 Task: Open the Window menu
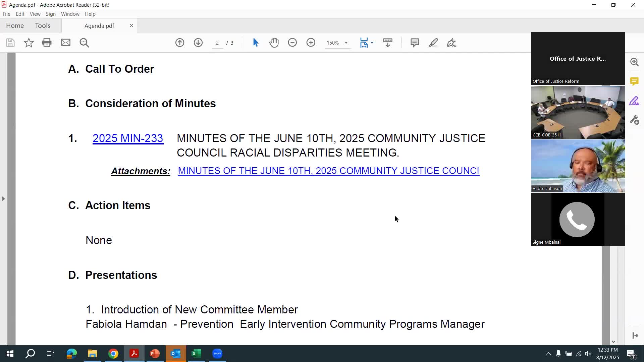point(70,14)
